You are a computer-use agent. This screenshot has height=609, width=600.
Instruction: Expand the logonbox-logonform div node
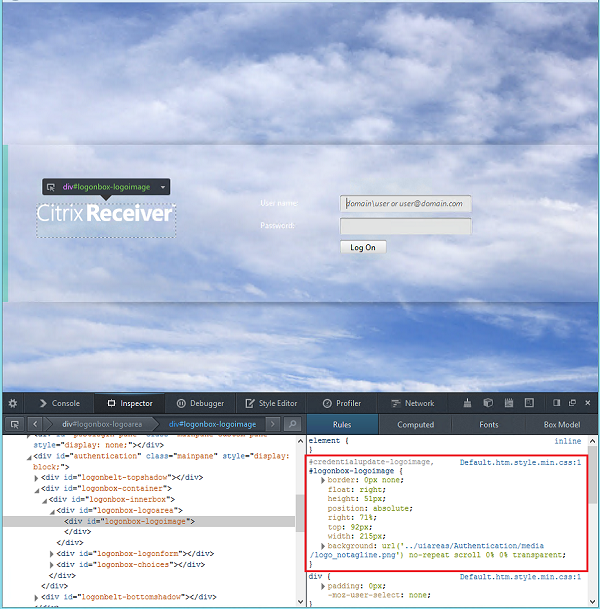click(x=52, y=553)
